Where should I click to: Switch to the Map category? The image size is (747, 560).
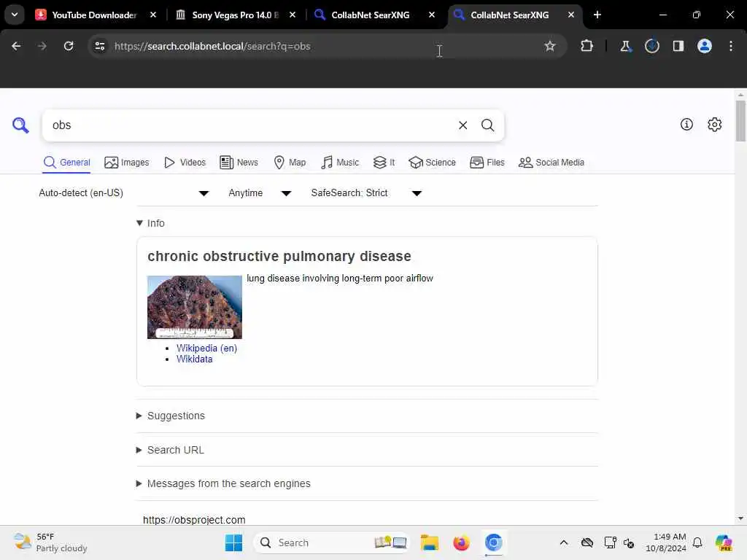tap(290, 163)
